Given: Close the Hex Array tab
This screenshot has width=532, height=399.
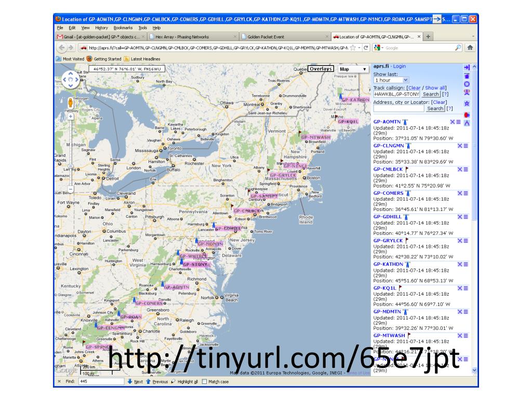Looking at the screenshot, I should 235,36.
